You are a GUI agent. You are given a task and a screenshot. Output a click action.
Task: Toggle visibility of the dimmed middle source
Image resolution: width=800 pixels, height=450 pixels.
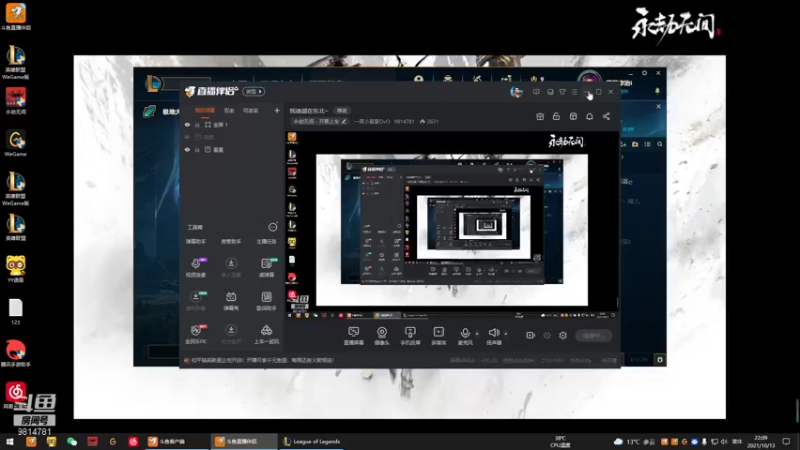click(187, 137)
